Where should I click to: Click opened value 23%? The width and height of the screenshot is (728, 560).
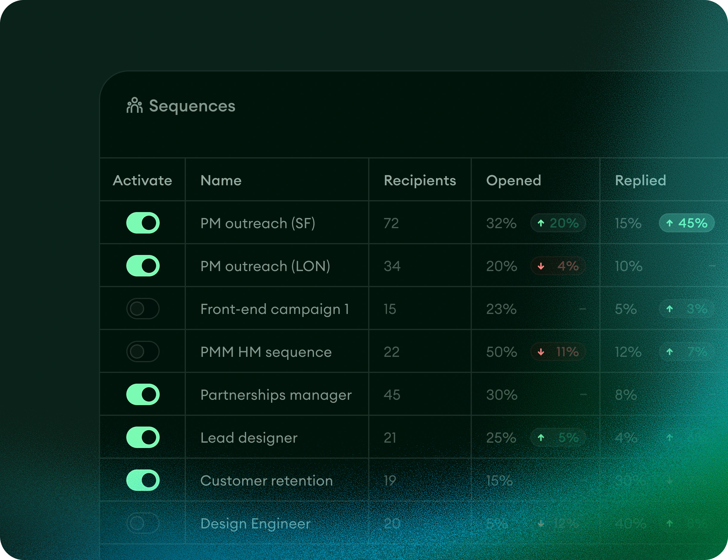coord(501,309)
